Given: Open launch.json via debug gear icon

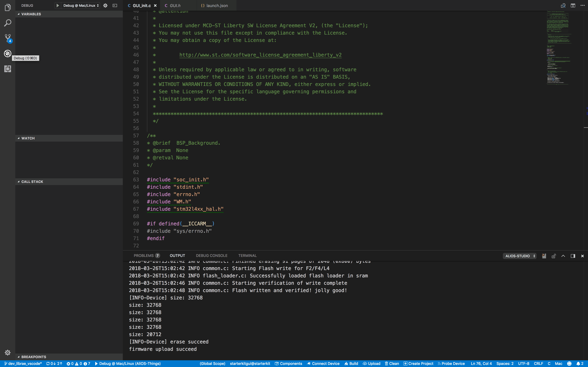Looking at the screenshot, I should tap(105, 5).
